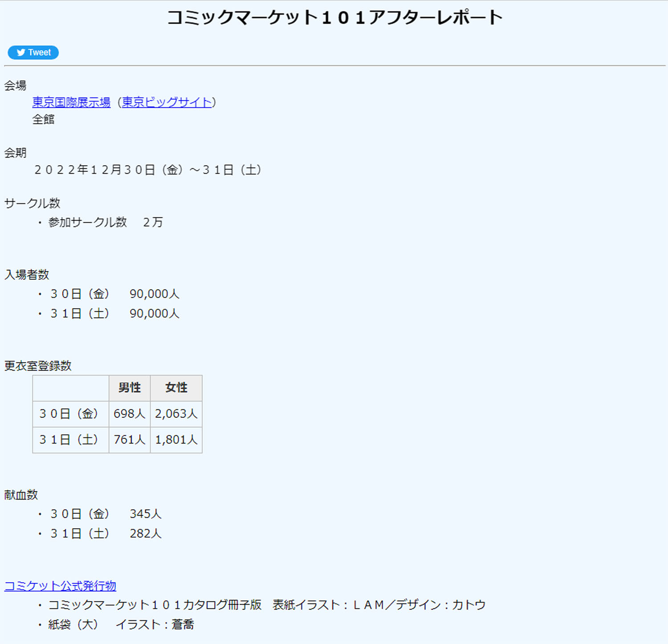Screen dimensions: 668x644
Task: Select the 男性 column header in the table
Action: pyautogui.click(x=130, y=387)
